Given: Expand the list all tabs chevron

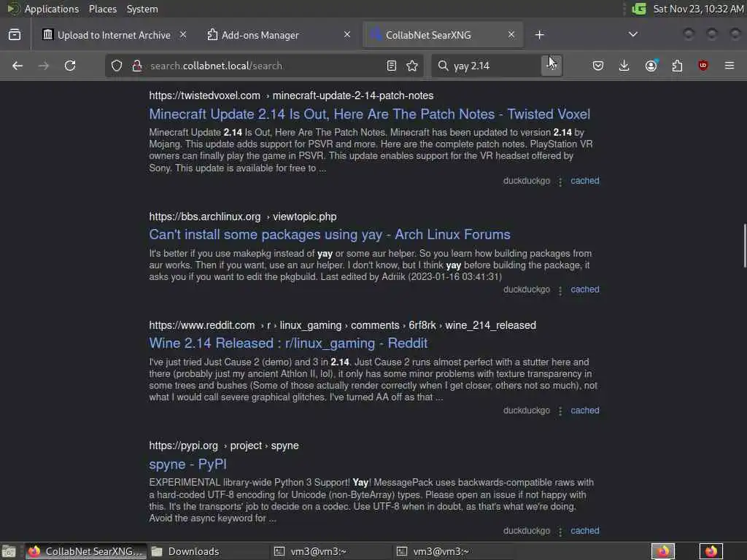Looking at the screenshot, I should click(x=633, y=35).
